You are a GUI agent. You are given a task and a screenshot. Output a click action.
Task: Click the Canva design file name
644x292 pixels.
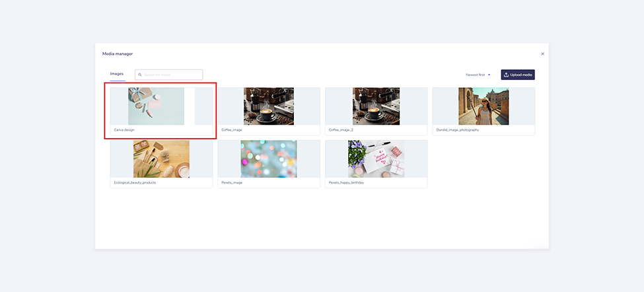(x=124, y=129)
